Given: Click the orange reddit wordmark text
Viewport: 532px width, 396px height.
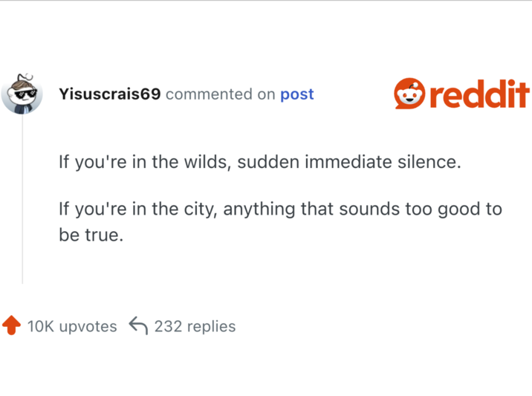Looking at the screenshot, I should point(480,94).
